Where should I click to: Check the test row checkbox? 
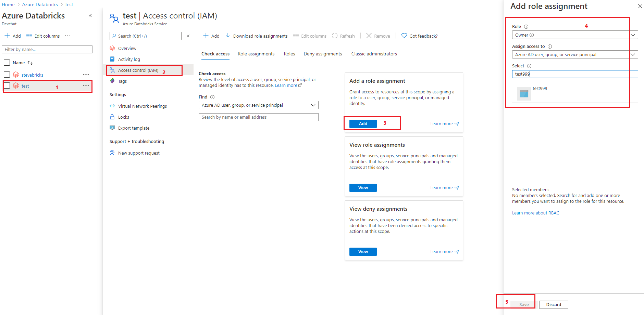(7, 86)
